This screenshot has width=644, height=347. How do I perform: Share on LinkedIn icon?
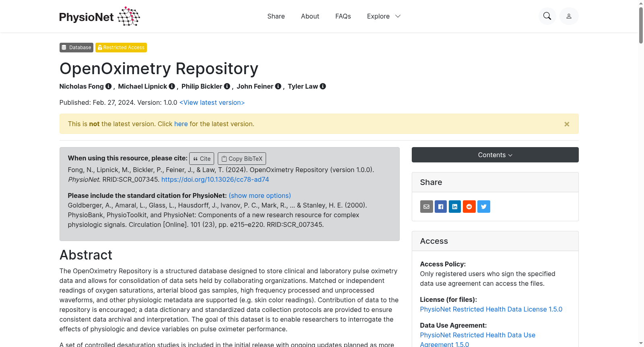tap(455, 207)
